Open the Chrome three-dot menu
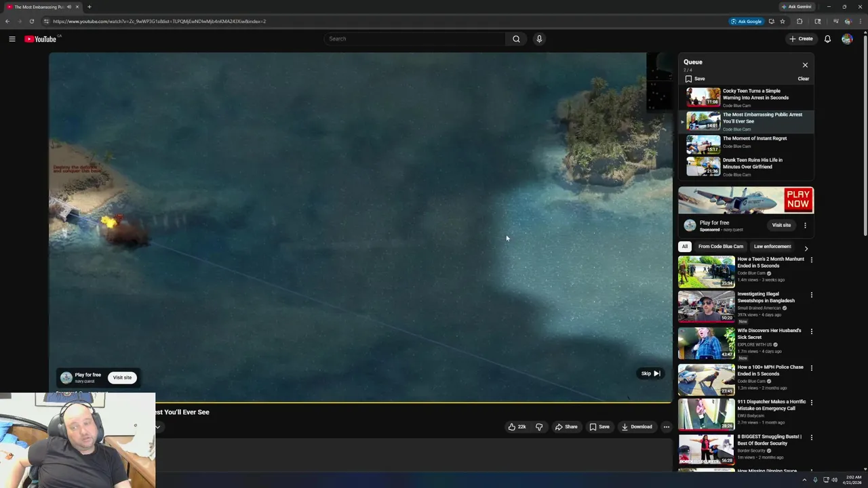Screen dimensions: 868x488 coord(861,21)
